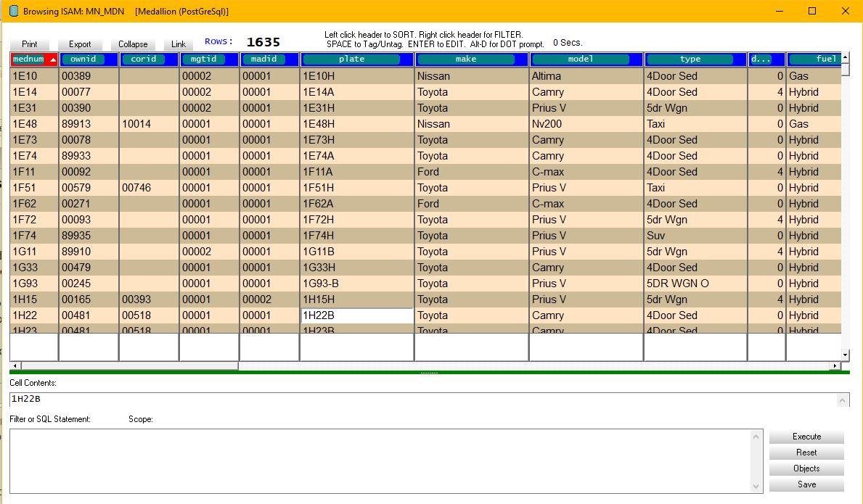The height and width of the screenshot is (504, 863).
Task: Open the Objects button
Action: click(x=806, y=468)
